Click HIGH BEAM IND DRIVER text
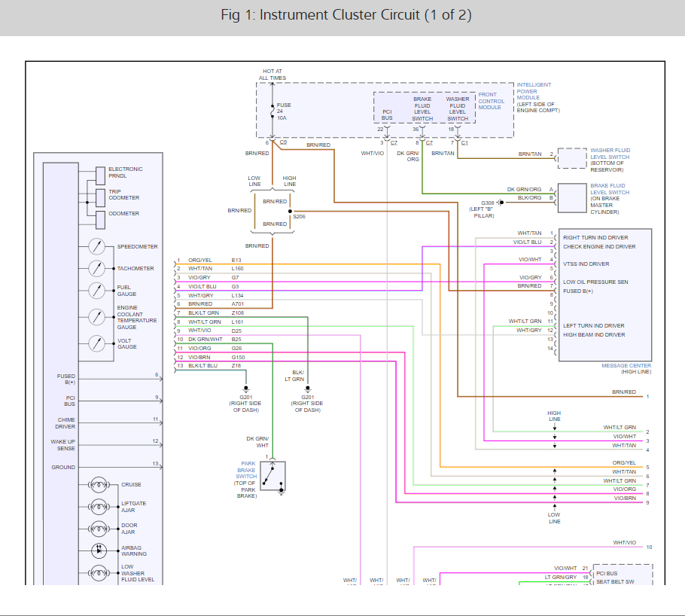This screenshot has width=685, height=616. (594, 334)
